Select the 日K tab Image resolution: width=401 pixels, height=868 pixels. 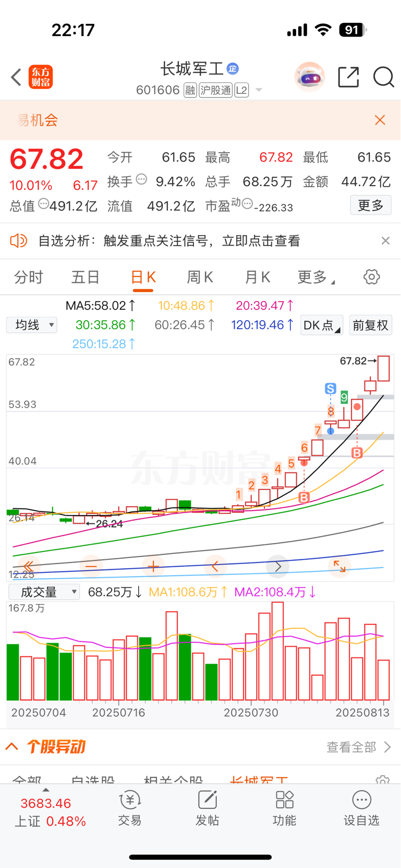143,277
